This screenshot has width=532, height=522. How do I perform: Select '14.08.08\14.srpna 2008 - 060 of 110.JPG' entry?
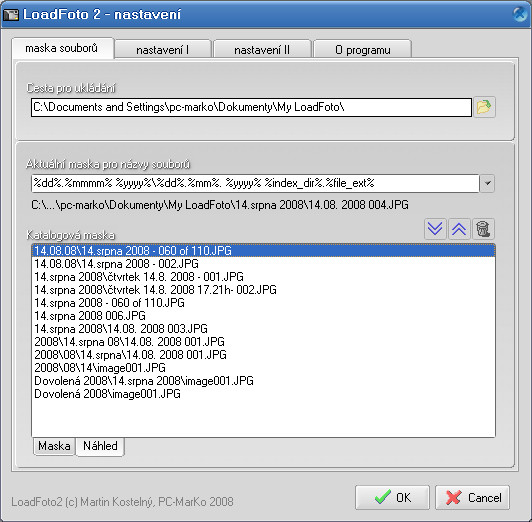point(263,251)
